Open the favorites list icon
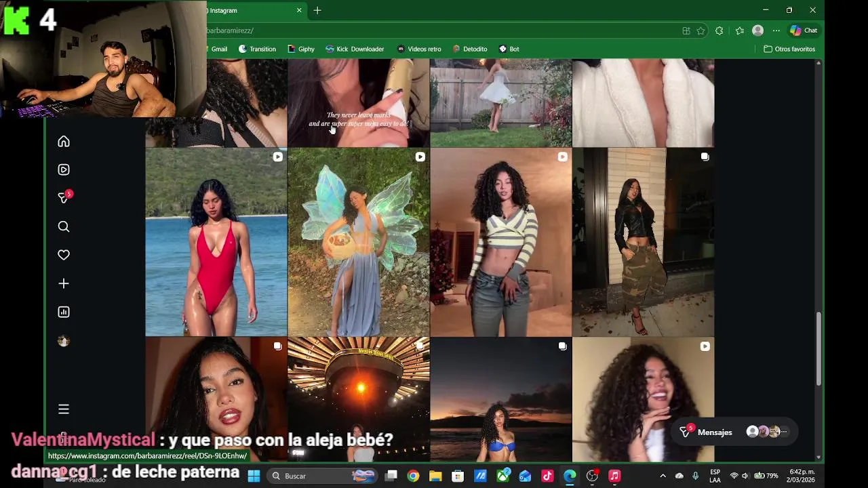The width and height of the screenshot is (868, 488). pos(740,30)
